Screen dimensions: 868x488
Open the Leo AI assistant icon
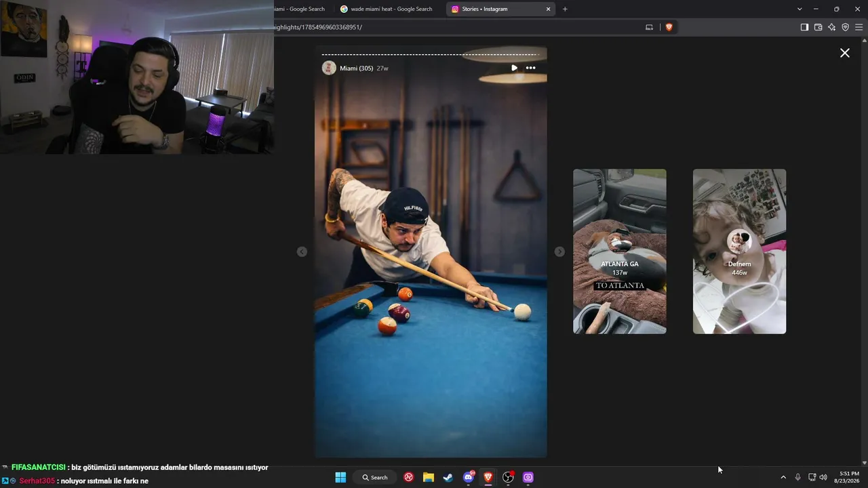pos(831,27)
